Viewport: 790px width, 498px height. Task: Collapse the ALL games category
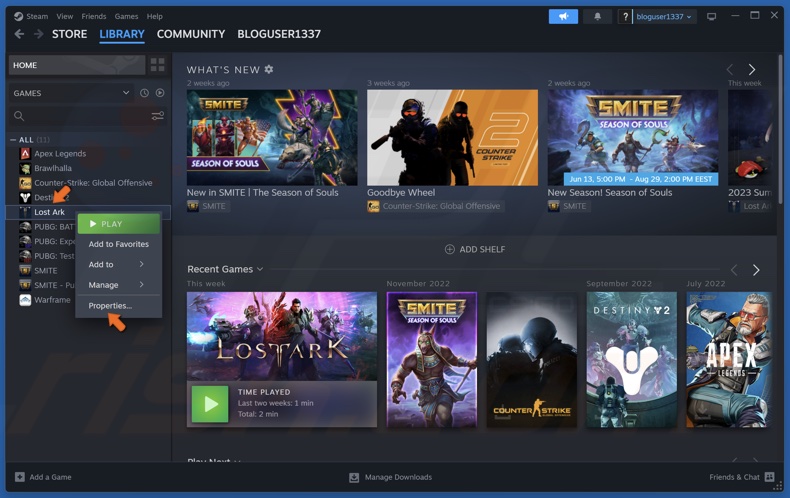coord(13,140)
